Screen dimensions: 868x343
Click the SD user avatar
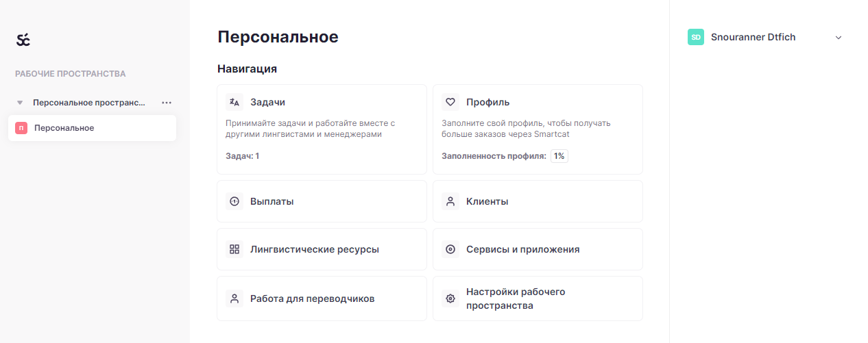coord(696,37)
